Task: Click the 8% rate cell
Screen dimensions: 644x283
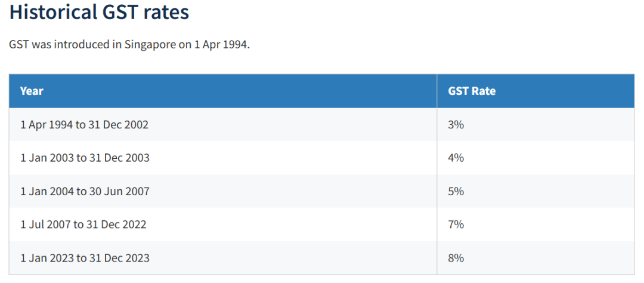Action: click(x=535, y=258)
